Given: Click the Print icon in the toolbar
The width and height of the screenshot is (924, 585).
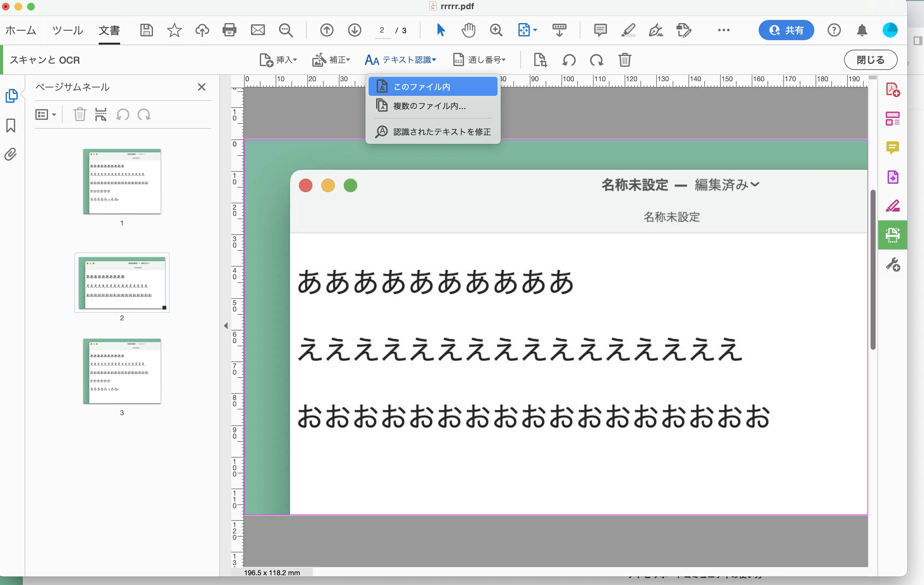Looking at the screenshot, I should pyautogui.click(x=229, y=30).
